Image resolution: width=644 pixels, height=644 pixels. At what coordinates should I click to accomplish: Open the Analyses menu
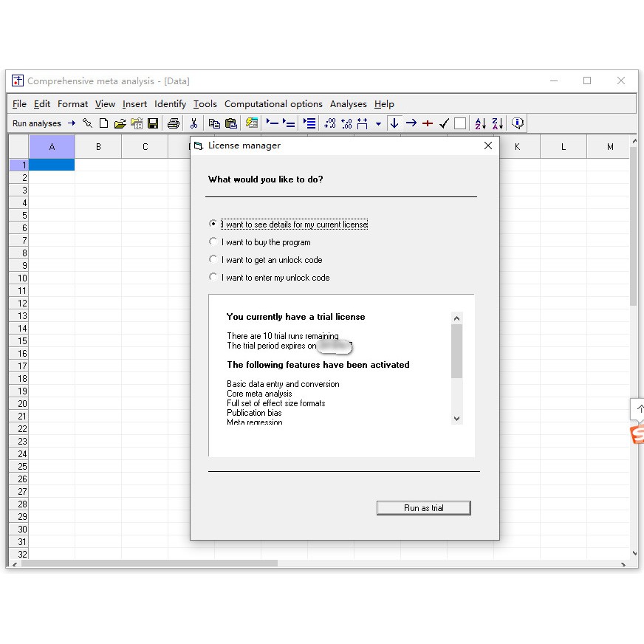pos(349,104)
